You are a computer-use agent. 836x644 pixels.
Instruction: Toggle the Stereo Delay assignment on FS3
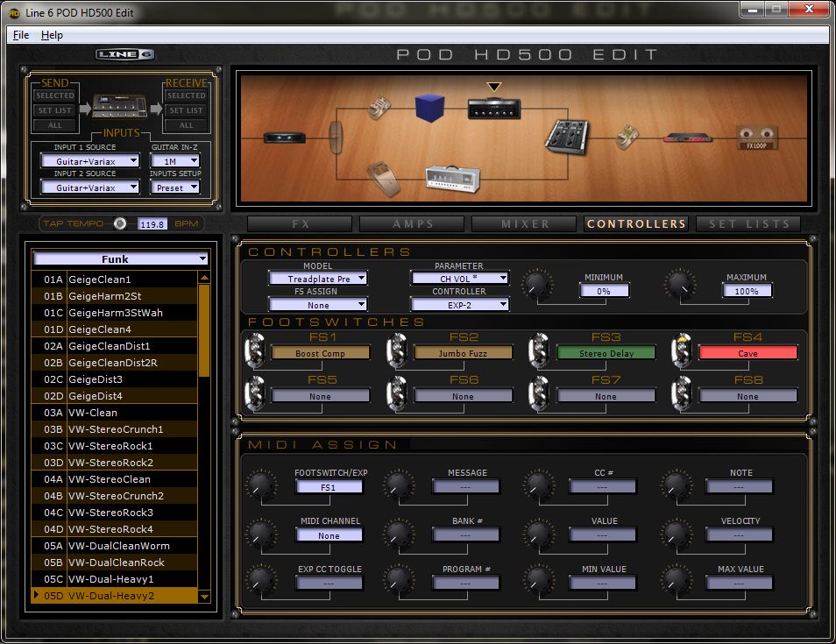click(606, 353)
